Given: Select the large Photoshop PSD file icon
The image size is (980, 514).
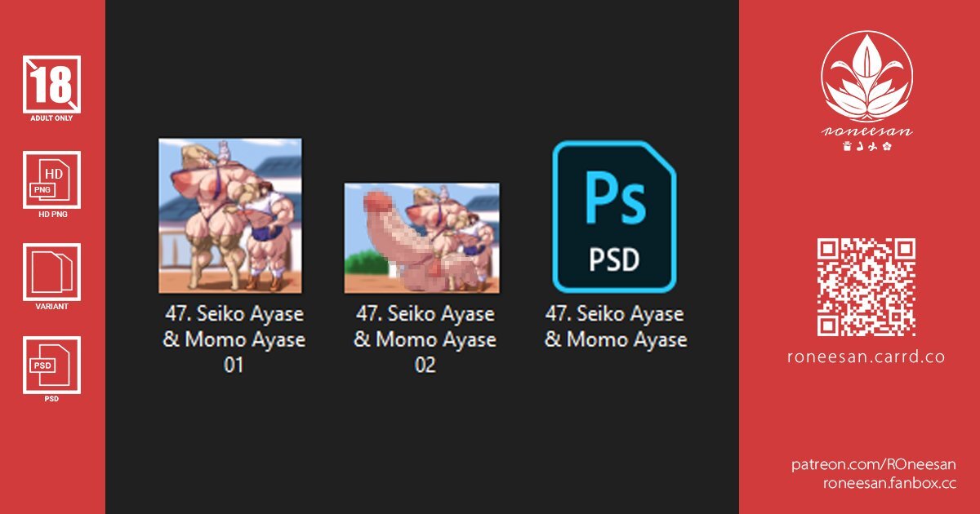Looking at the screenshot, I should (x=614, y=216).
